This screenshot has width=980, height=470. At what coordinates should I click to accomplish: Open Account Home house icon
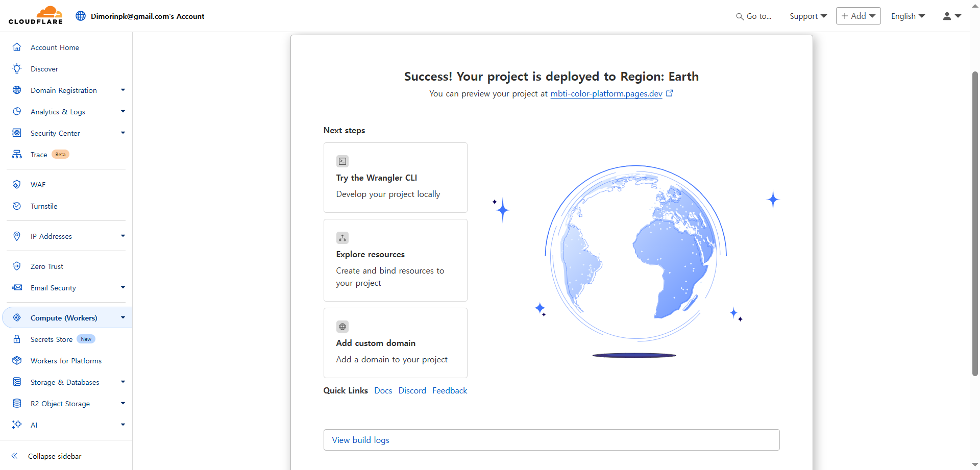[x=17, y=47]
